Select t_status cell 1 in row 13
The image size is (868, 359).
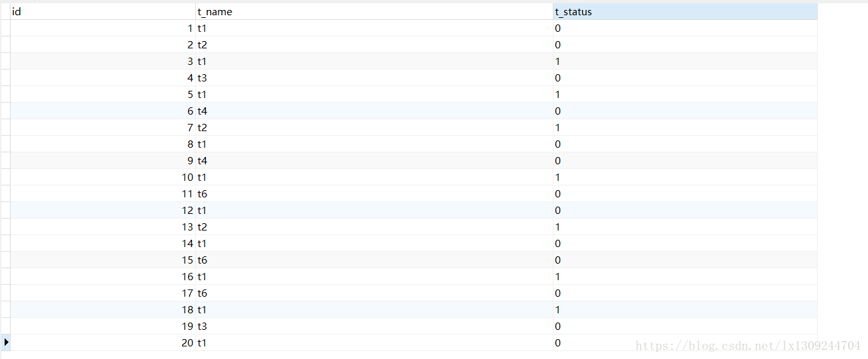[x=685, y=227]
